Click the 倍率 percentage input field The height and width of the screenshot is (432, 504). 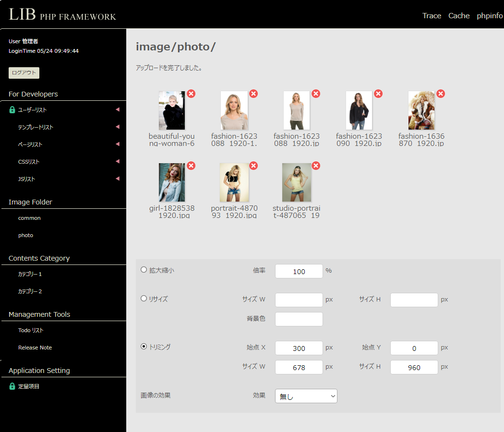299,271
